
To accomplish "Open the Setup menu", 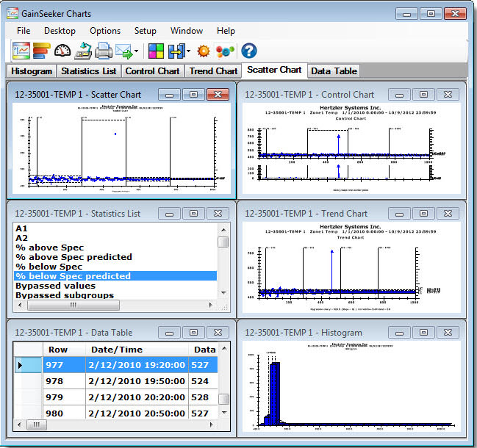I will 145,31.
